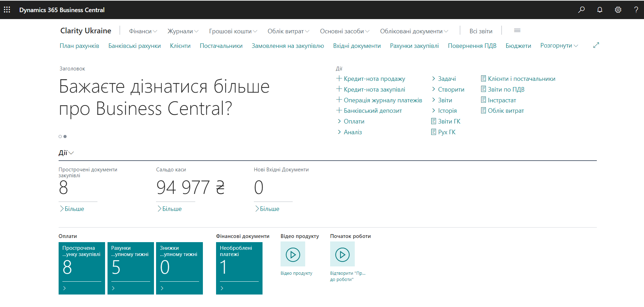Expand the Фінанси dropdown menu

[143, 31]
